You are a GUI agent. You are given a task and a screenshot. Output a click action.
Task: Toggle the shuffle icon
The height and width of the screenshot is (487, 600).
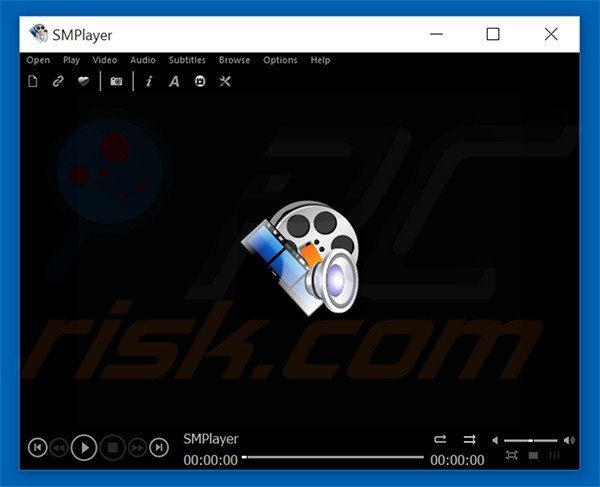pyautogui.click(x=470, y=439)
